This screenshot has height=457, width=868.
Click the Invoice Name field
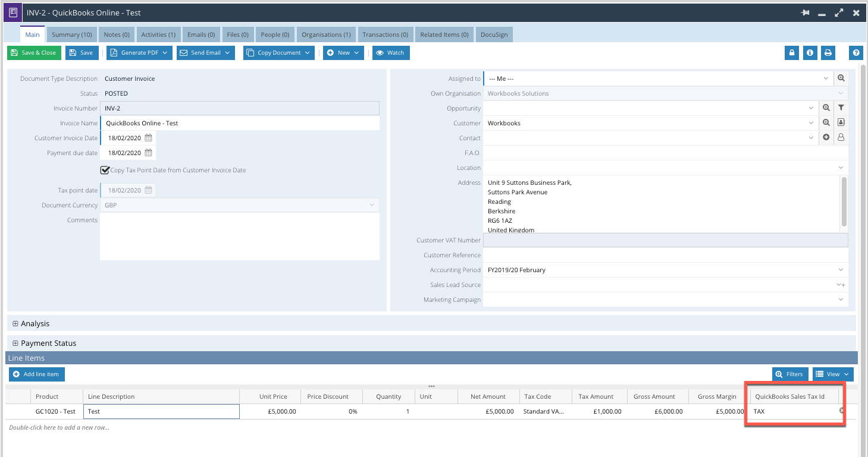click(240, 123)
